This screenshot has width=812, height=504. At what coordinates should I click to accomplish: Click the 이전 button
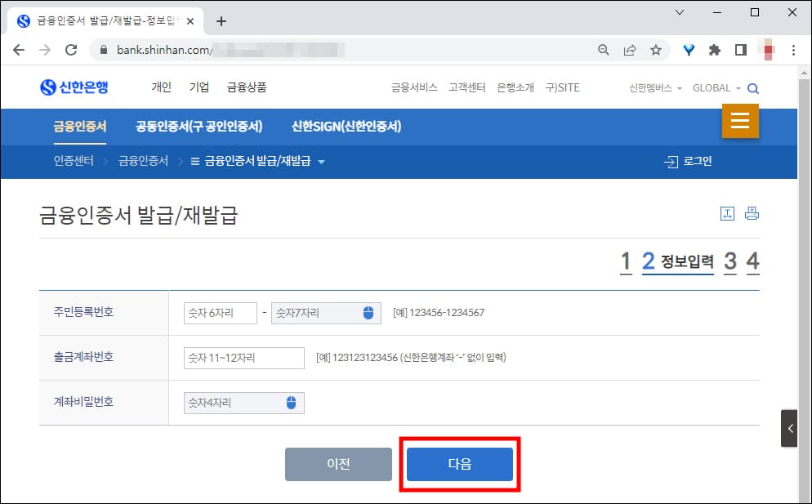[338, 464]
